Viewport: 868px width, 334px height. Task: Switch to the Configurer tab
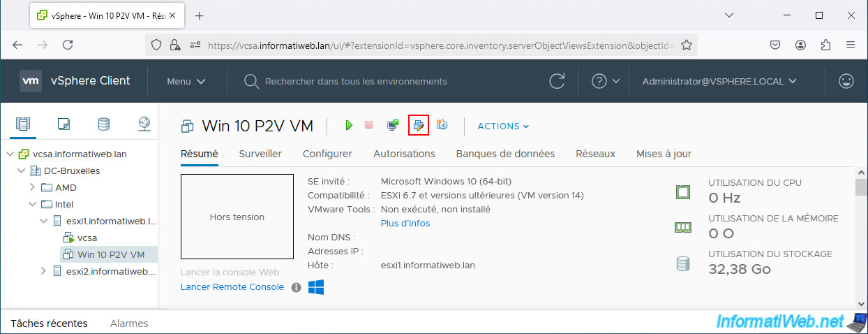click(327, 154)
